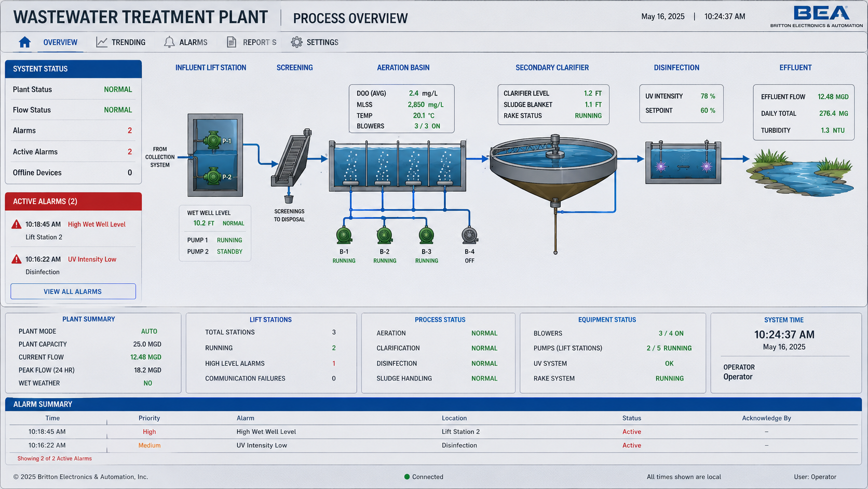This screenshot has height=489, width=868.
Task: Switch to the Trending tab
Action: coord(128,42)
